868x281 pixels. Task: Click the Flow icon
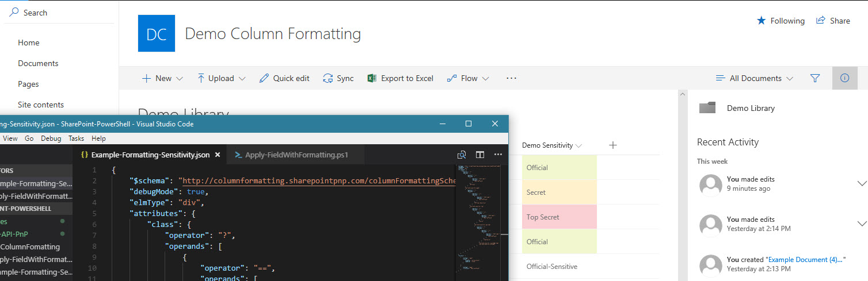452,78
